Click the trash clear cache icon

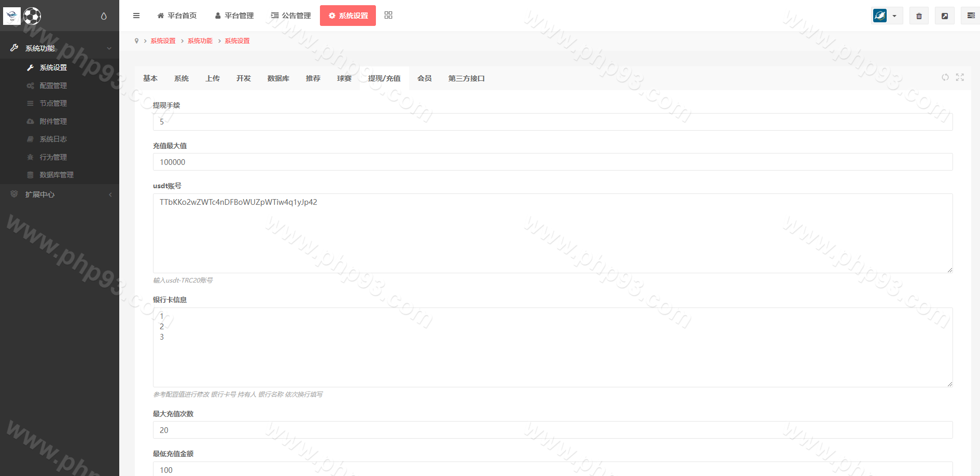[919, 16]
